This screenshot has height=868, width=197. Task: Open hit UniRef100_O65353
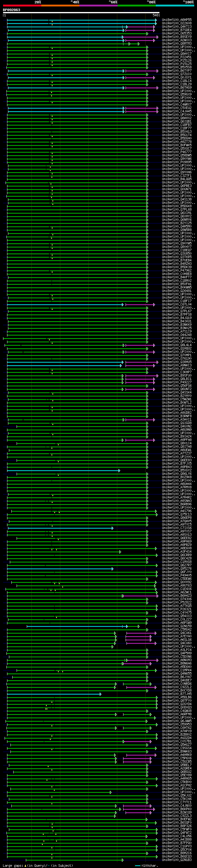(177, 33)
